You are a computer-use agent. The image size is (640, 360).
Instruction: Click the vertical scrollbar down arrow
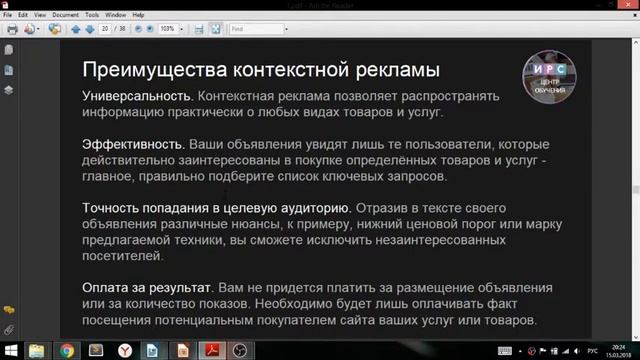[636, 337]
